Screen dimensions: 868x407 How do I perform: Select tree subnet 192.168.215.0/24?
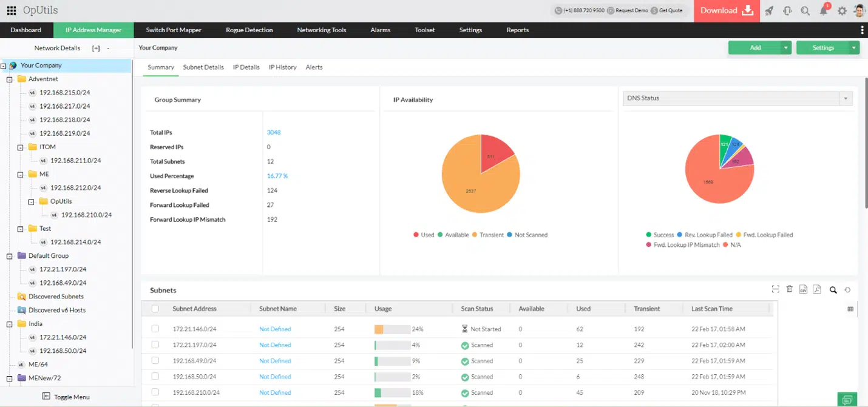(64, 93)
